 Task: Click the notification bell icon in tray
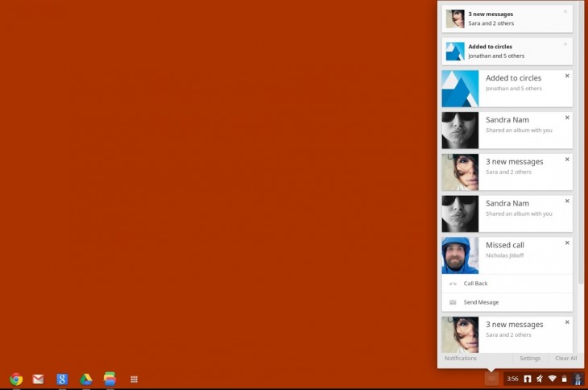pos(491,379)
